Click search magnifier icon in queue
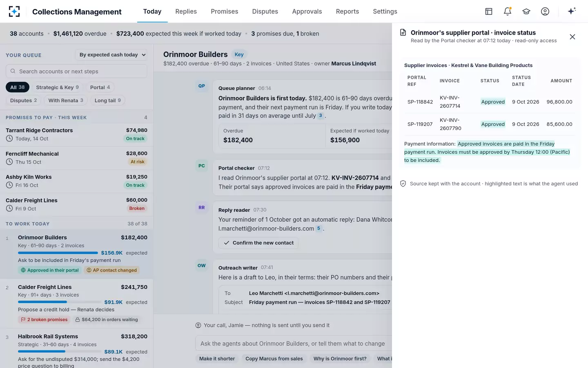This screenshot has width=588, height=368. [13, 71]
